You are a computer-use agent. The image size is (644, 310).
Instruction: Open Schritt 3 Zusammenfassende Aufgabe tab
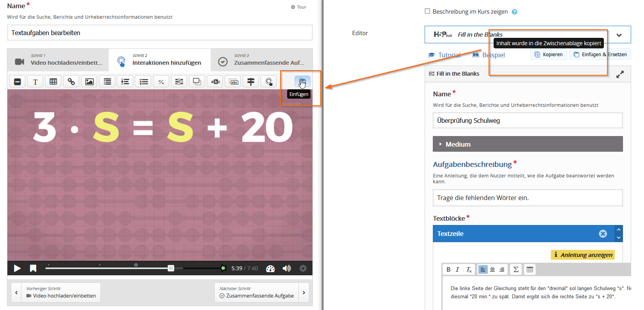261,60
